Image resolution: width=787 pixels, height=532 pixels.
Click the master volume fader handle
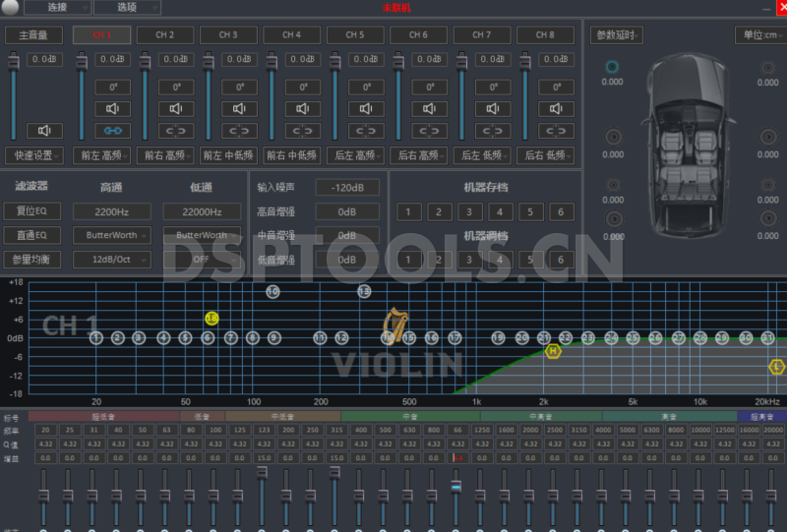coord(14,63)
